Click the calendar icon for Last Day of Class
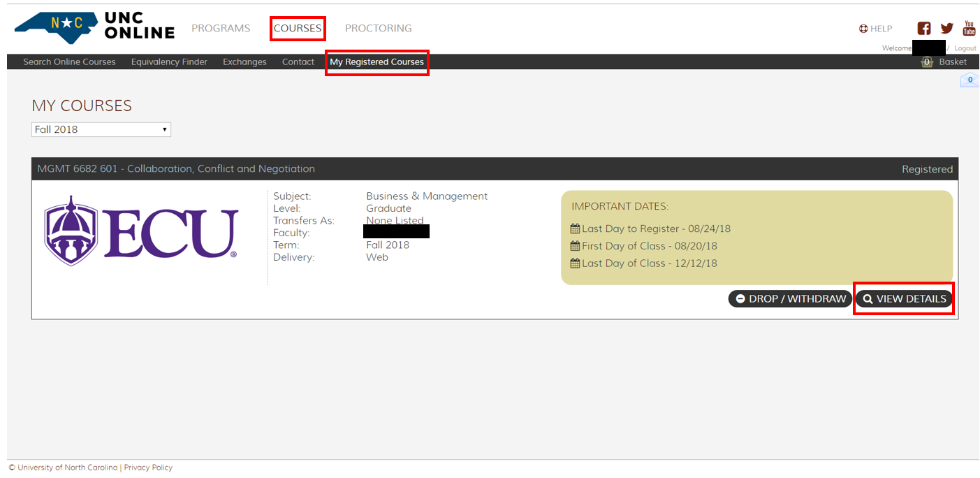Screen dimensions: 980x478 click(576, 263)
